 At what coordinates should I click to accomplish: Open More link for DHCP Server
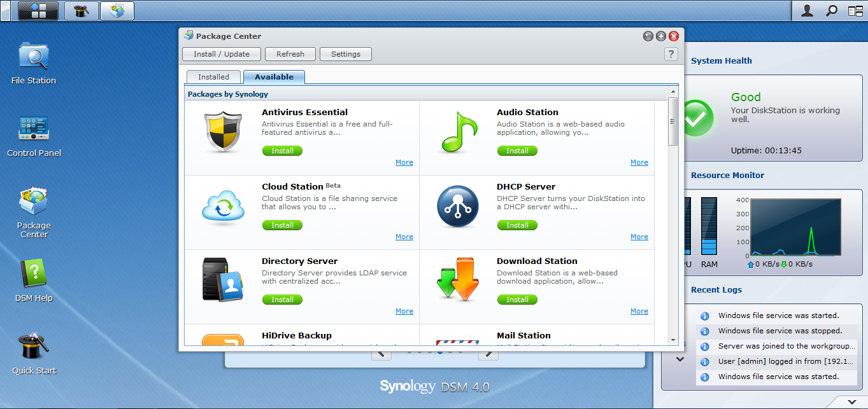[639, 237]
